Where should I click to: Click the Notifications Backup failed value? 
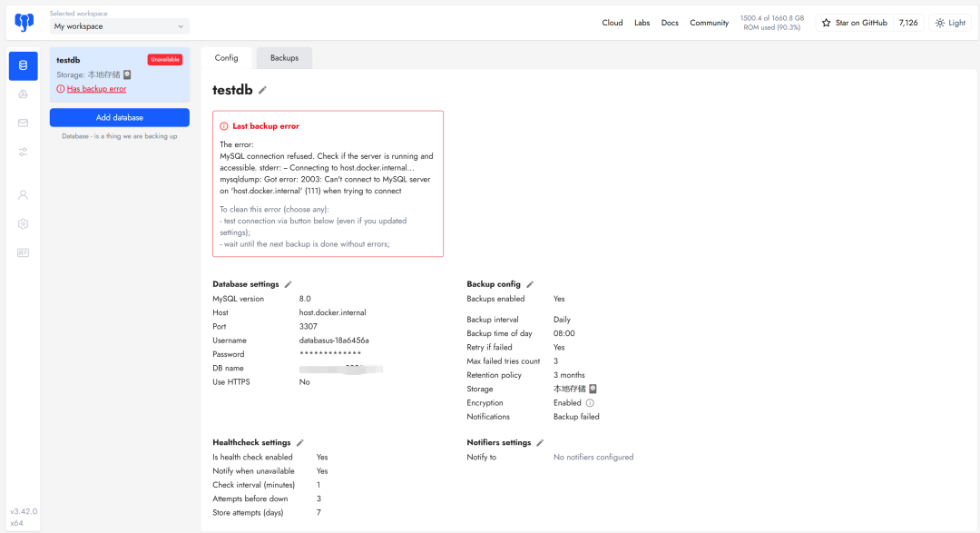pos(576,417)
